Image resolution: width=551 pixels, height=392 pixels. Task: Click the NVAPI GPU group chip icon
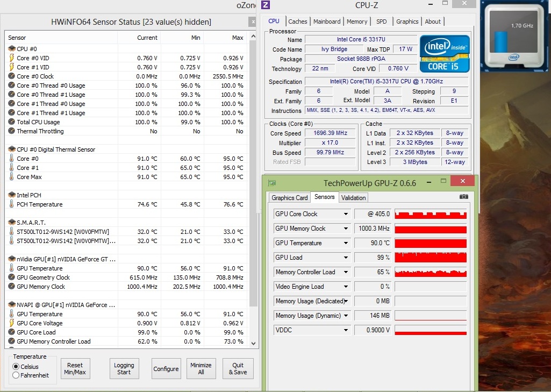click(x=12, y=304)
